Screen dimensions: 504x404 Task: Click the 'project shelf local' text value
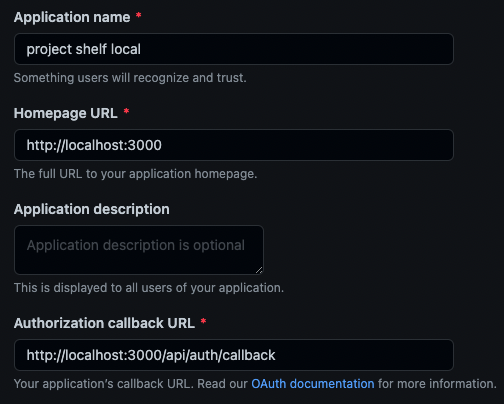84,49
